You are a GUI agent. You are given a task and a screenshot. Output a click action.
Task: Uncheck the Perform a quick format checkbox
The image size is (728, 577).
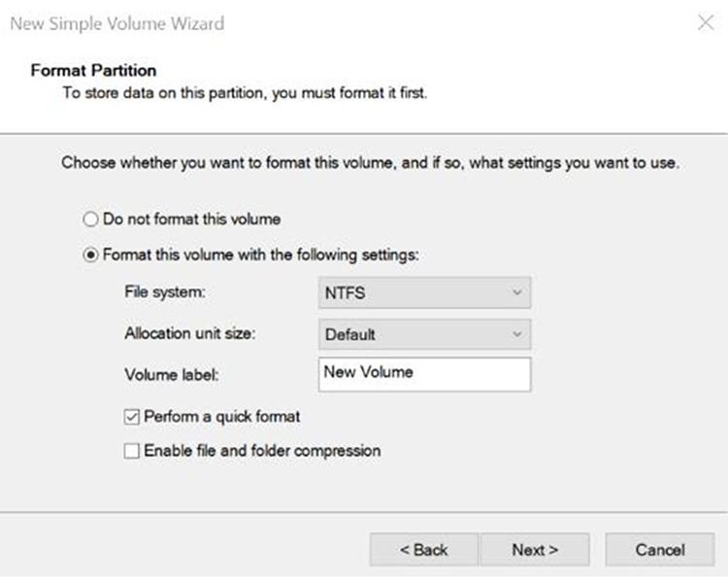tap(131, 417)
